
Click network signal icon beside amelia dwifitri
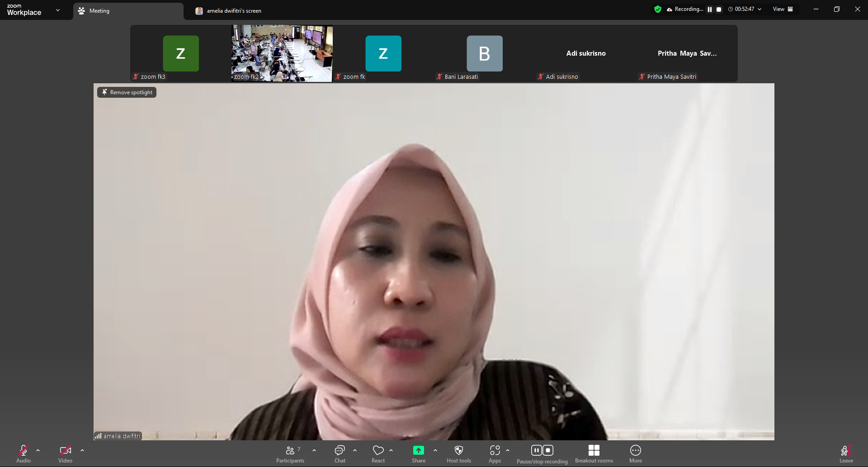pos(98,436)
